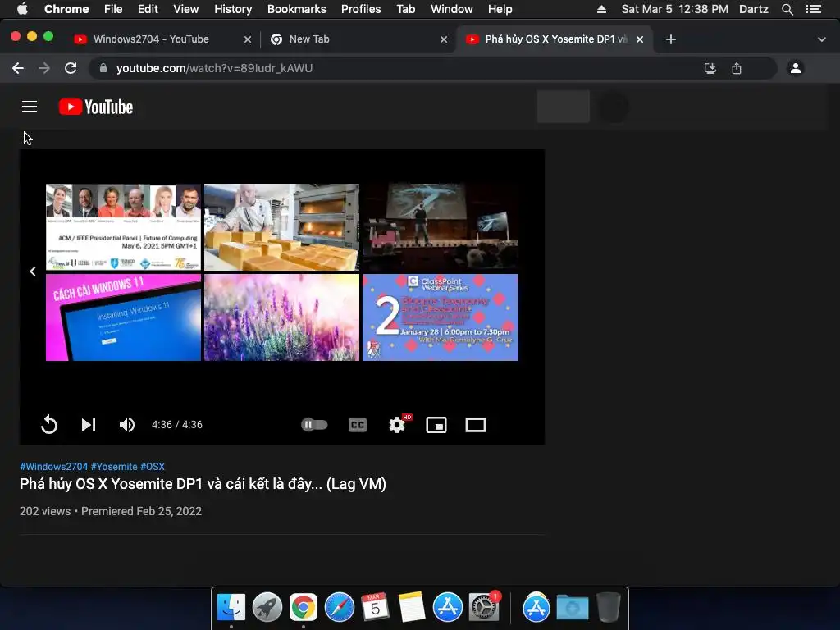Open Safari from the Dock
840x630 pixels.
[339, 608]
